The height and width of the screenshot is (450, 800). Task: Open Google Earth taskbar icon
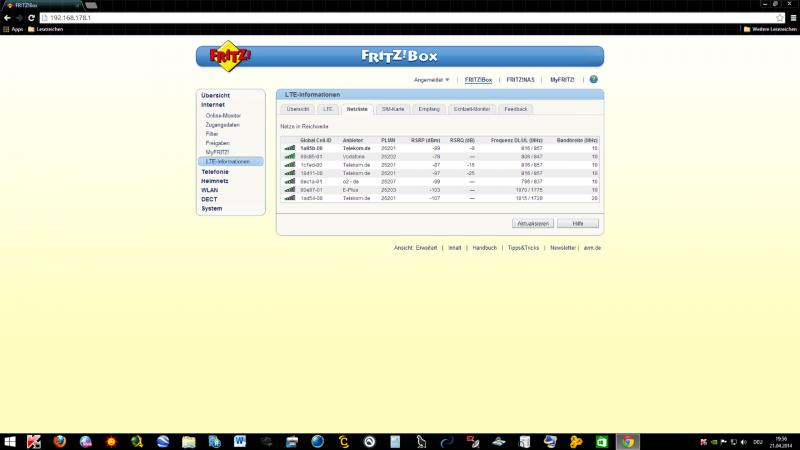click(163, 441)
